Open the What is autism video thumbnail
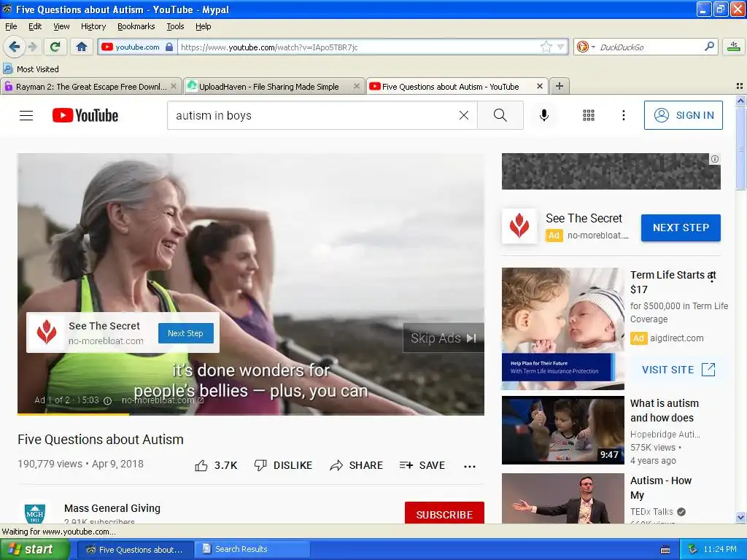Viewport: 747px width, 560px height. pos(562,430)
